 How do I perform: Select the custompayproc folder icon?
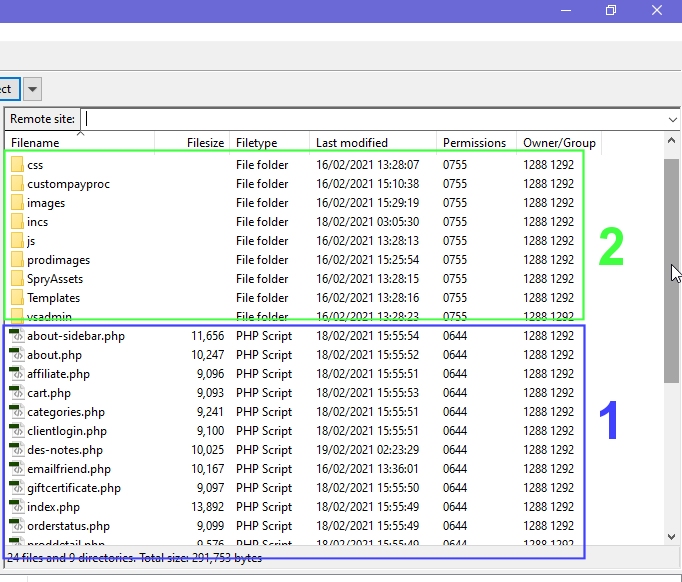(17, 184)
